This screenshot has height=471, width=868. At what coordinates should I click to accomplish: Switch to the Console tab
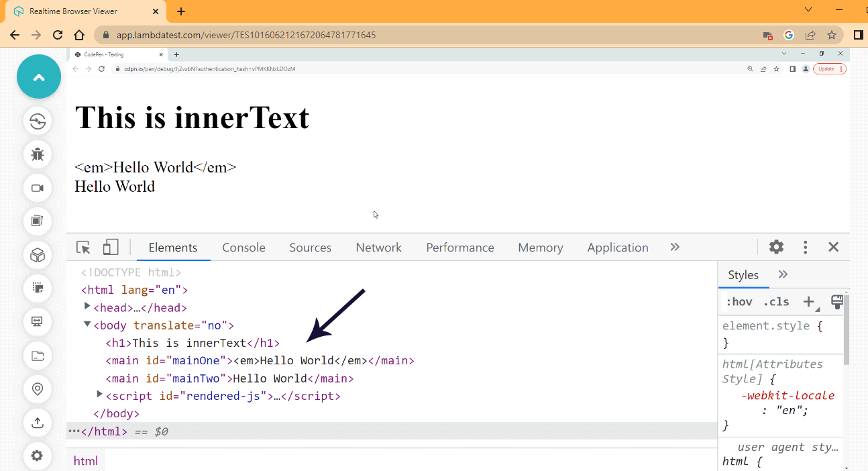click(243, 247)
